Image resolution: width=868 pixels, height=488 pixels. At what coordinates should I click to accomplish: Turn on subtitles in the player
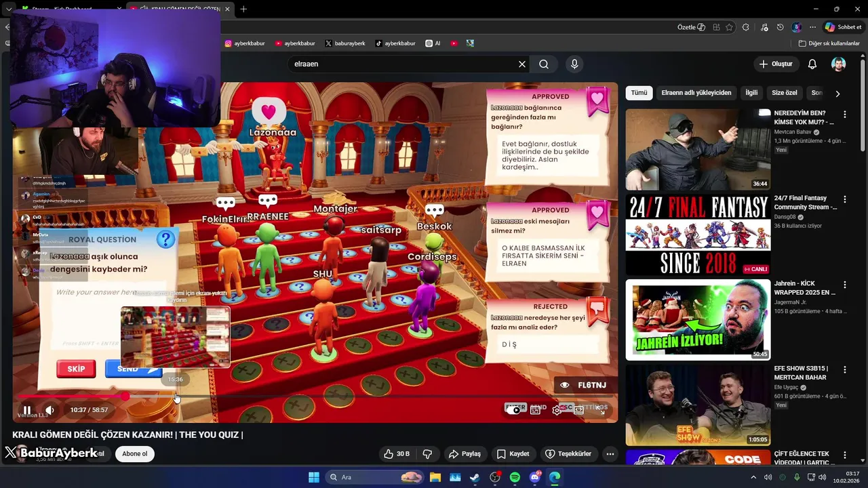click(x=536, y=409)
